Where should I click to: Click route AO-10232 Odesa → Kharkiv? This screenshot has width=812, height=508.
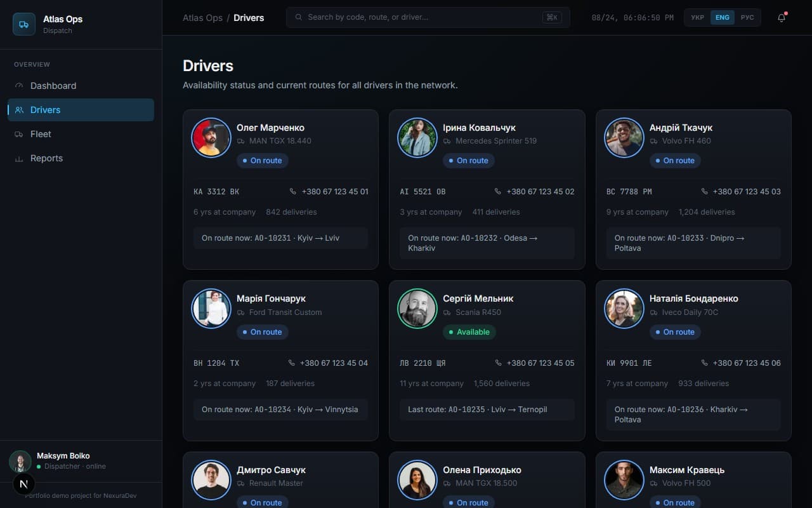[x=487, y=243]
